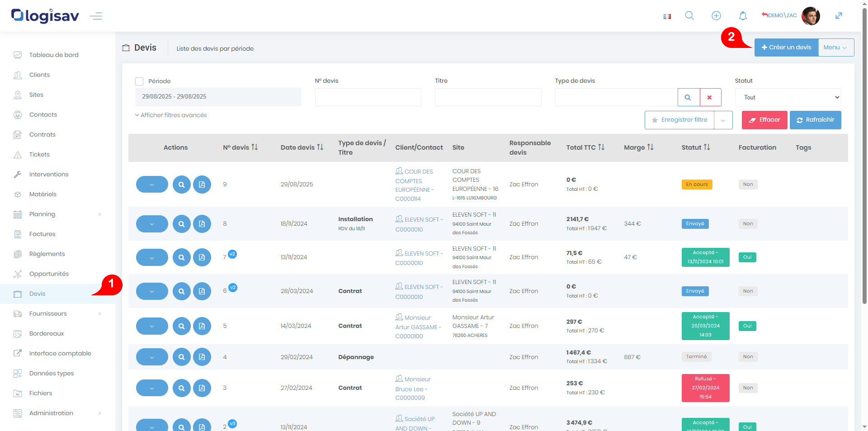Click En cours status badge of devis 9
Screen dimensions: 868x431
[x=697, y=185]
